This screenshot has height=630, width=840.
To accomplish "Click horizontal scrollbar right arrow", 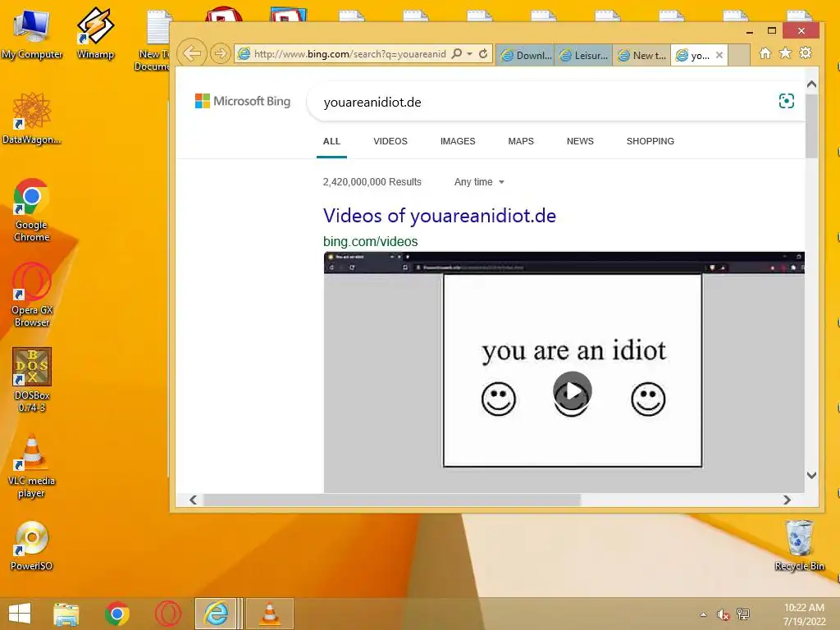I will [787, 500].
